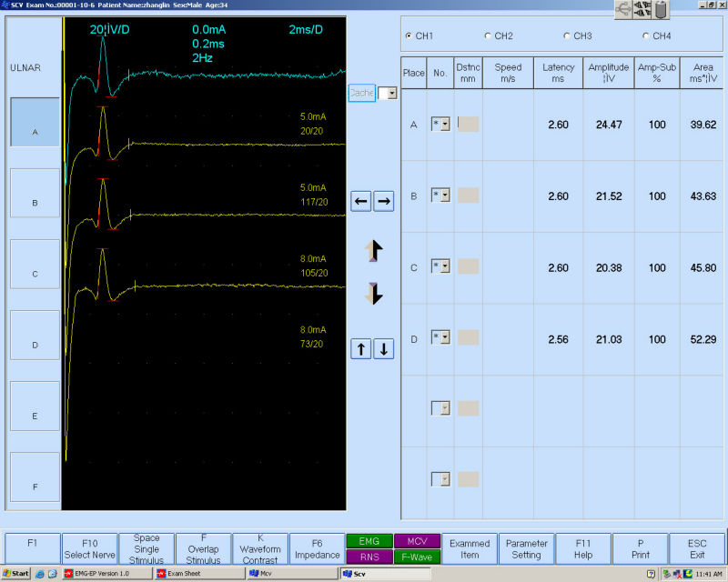Switch to MCV mode
728x582 pixels.
coord(417,541)
